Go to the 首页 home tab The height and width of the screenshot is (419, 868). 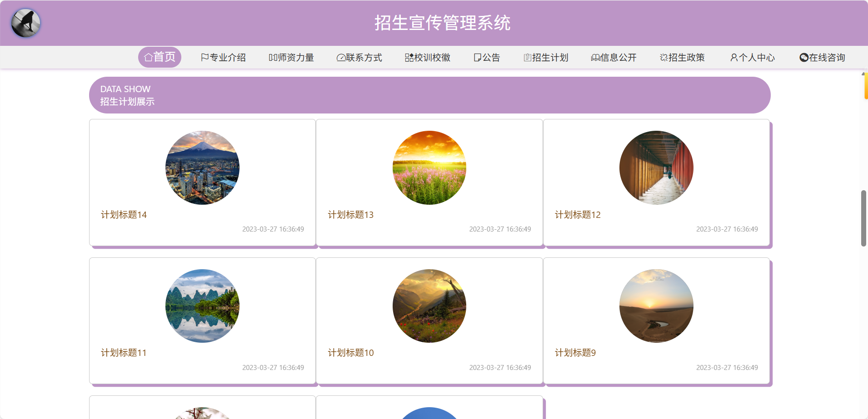pyautogui.click(x=160, y=57)
